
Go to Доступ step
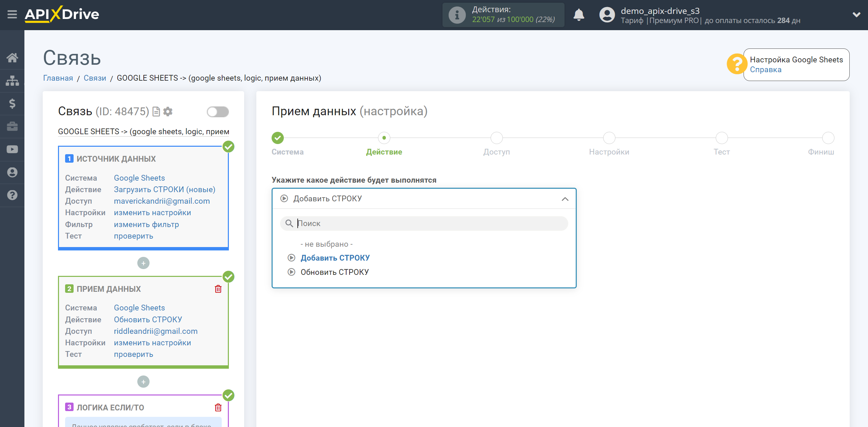pyautogui.click(x=496, y=138)
